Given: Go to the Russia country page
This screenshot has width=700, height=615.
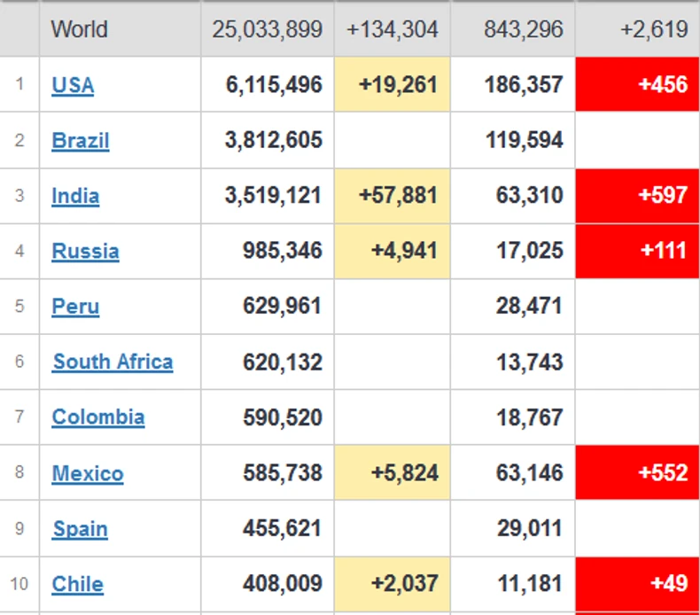Looking at the screenshot, I should (85, 252).
